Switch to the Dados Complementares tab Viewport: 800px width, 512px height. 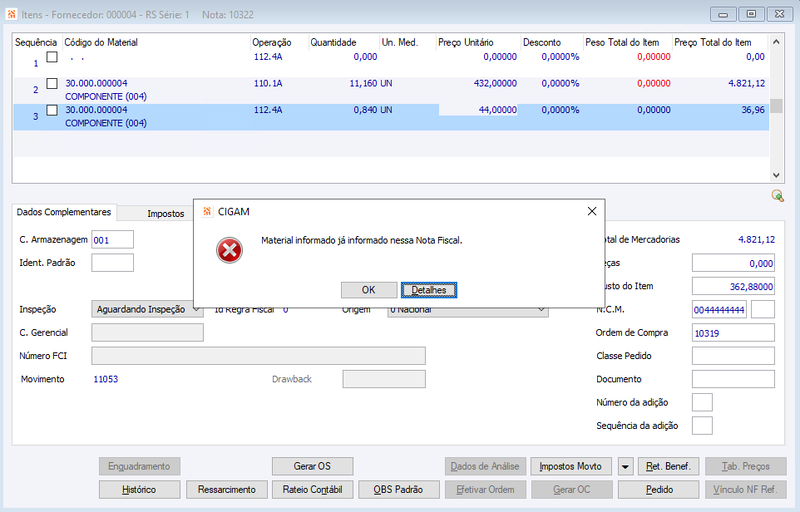pos(64,212)
